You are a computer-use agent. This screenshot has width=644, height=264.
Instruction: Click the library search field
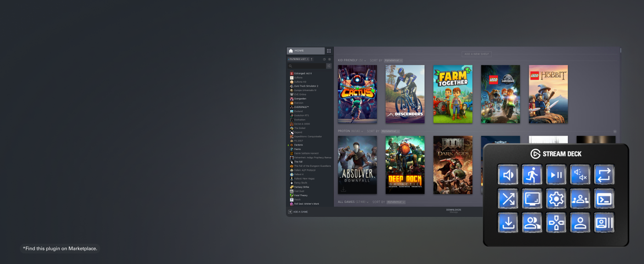(306, 66)
